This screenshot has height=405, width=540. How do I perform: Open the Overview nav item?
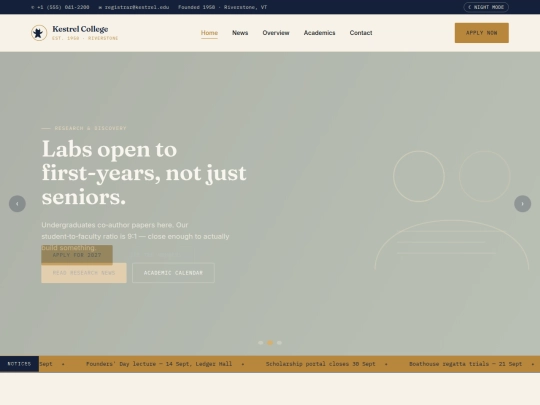pos(276,33)
